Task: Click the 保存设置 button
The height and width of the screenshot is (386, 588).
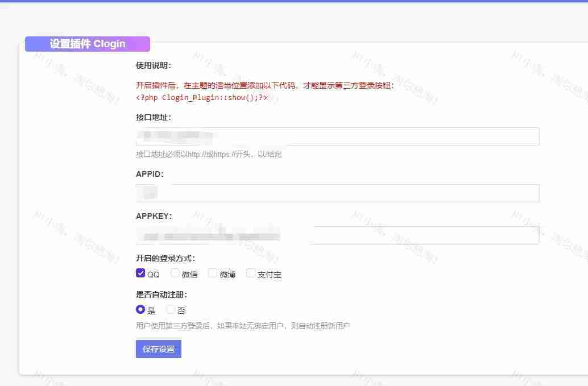Action: tap(159, 349)
